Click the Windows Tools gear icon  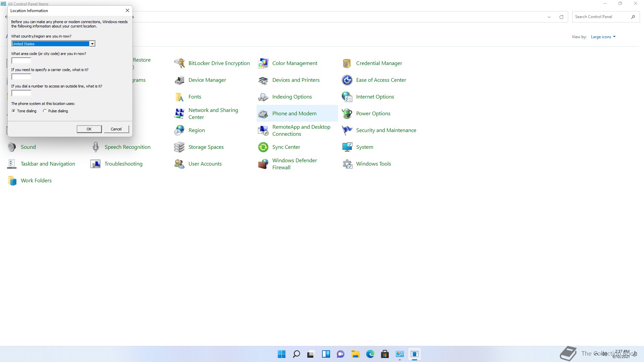pyautogui.click(x=347, y=164)
